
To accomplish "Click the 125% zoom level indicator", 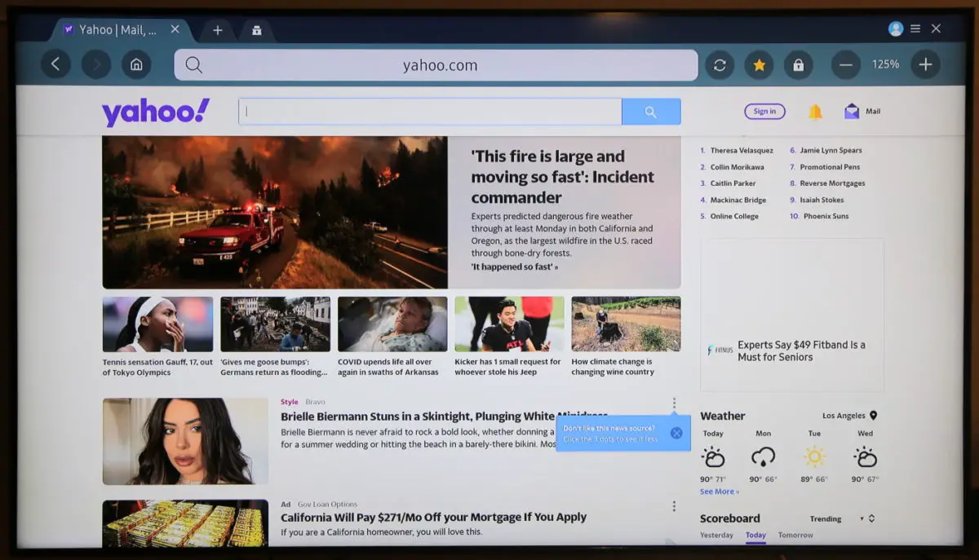I will pyautogui.click(x=885, y=64).
